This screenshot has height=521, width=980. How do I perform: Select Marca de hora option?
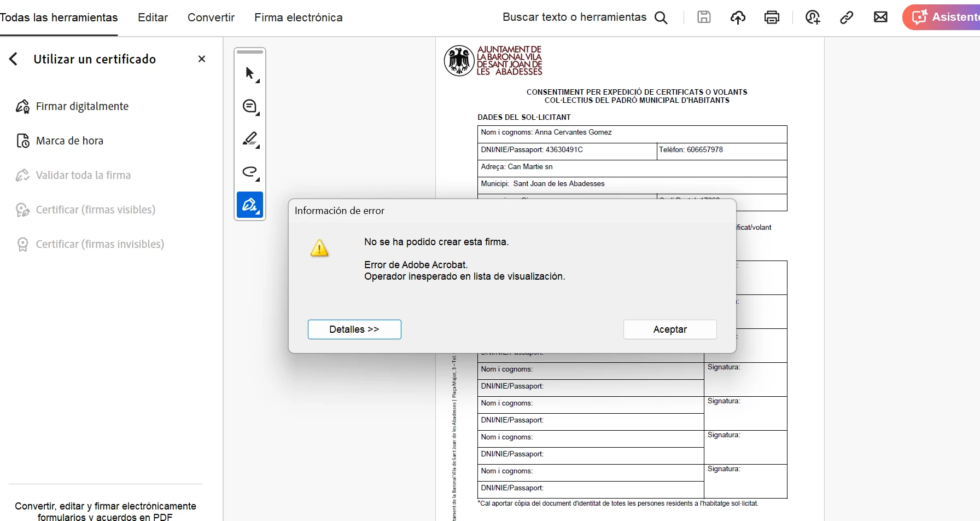pos(69,141)
